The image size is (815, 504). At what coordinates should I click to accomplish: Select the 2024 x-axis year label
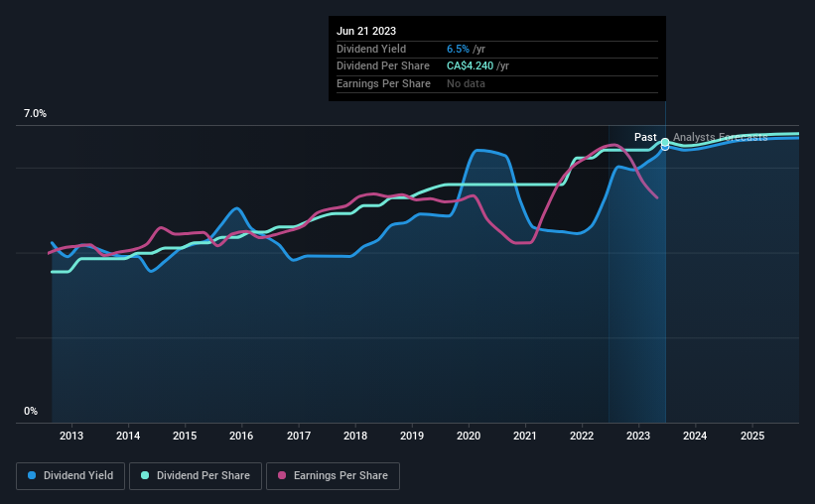[x=695, y=436]
